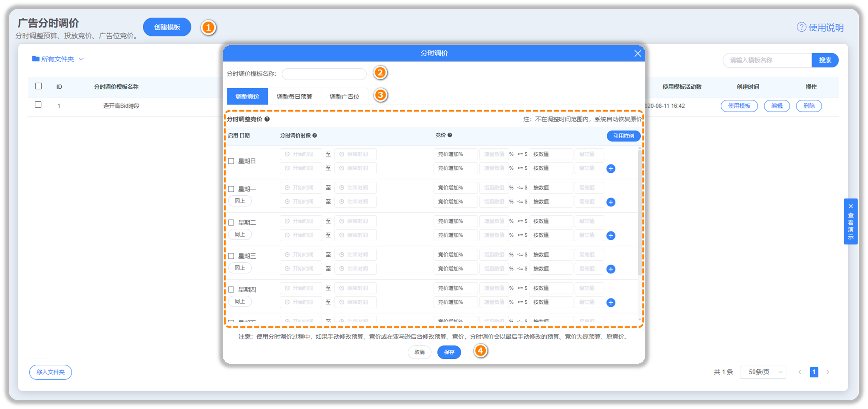Open first 竞价增加% dropdown for 星期日
Screen dimensions: 868x409
click(x=455, y=154)
